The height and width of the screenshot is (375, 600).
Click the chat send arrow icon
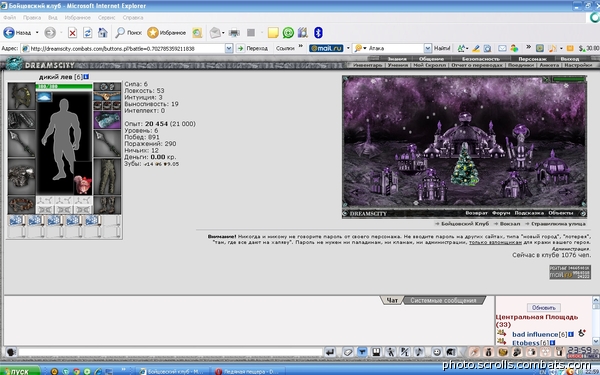coord(330,352)
